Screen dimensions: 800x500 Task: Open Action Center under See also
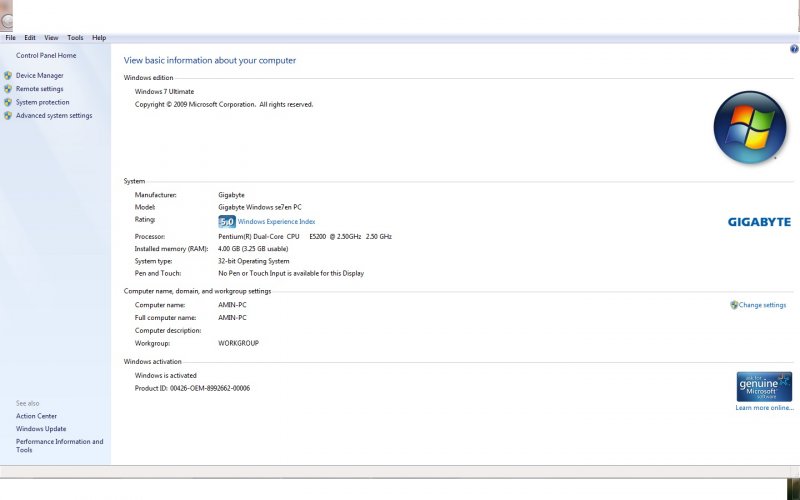pyautogui.click(x=36, y=416)
